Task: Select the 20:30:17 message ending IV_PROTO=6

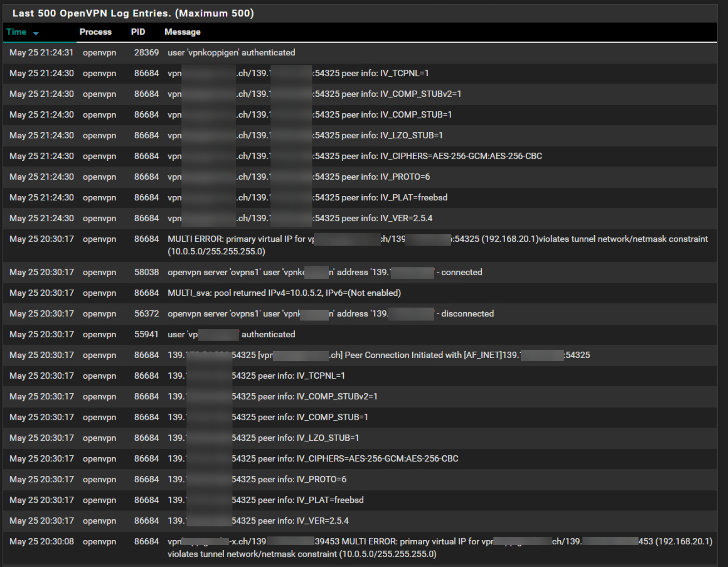Action: point(257,480)
